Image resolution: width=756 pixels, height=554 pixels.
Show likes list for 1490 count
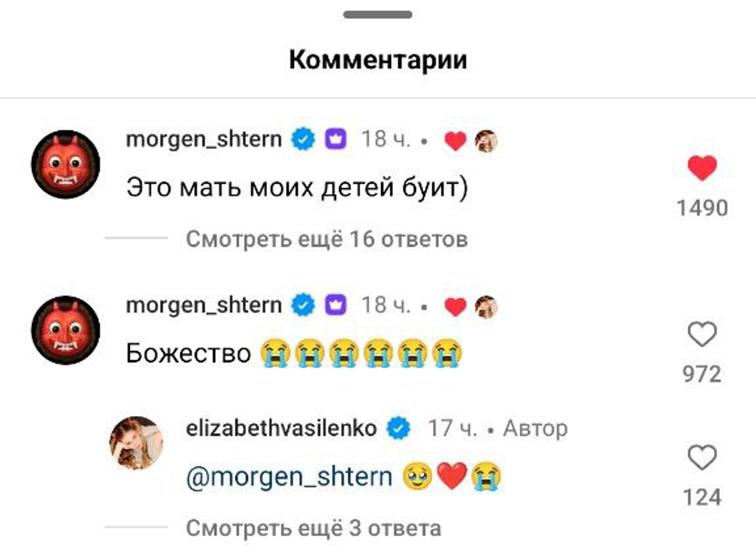click(x=702, y=208)
